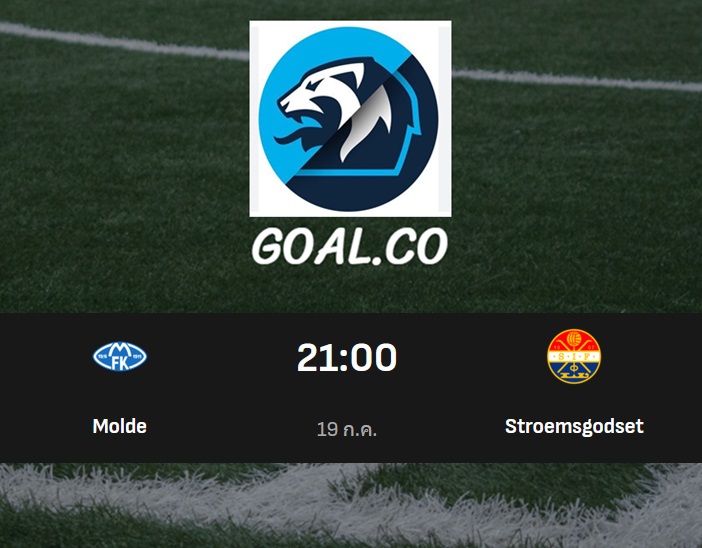Click the GOAL.CO site title

[x=349, y=246]
